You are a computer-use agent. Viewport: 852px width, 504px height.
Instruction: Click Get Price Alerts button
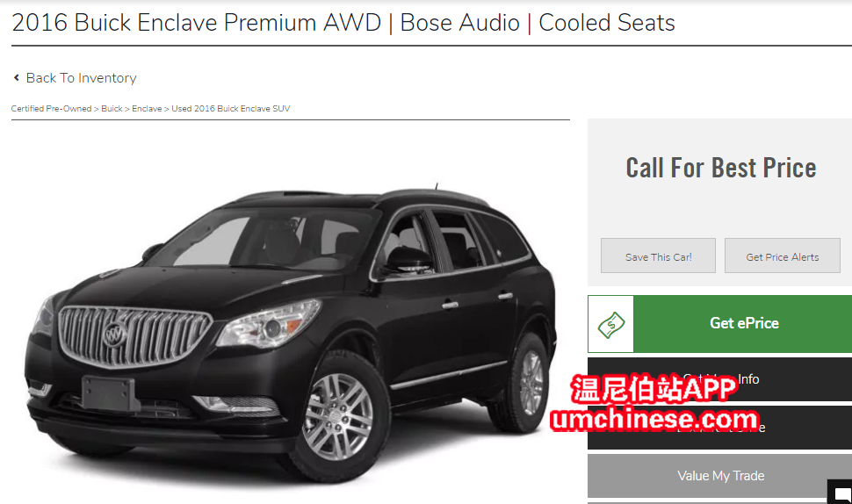point(782,256)
